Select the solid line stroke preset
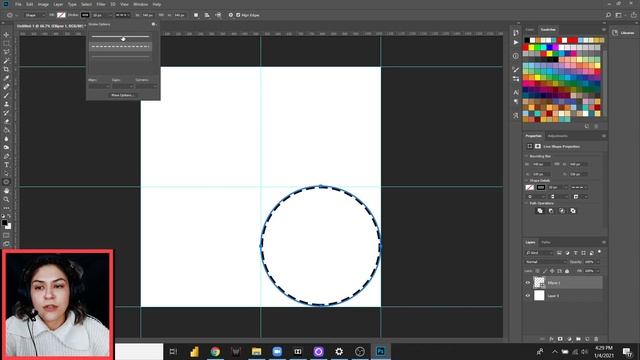The image size is (640, 360). point(120,37)
